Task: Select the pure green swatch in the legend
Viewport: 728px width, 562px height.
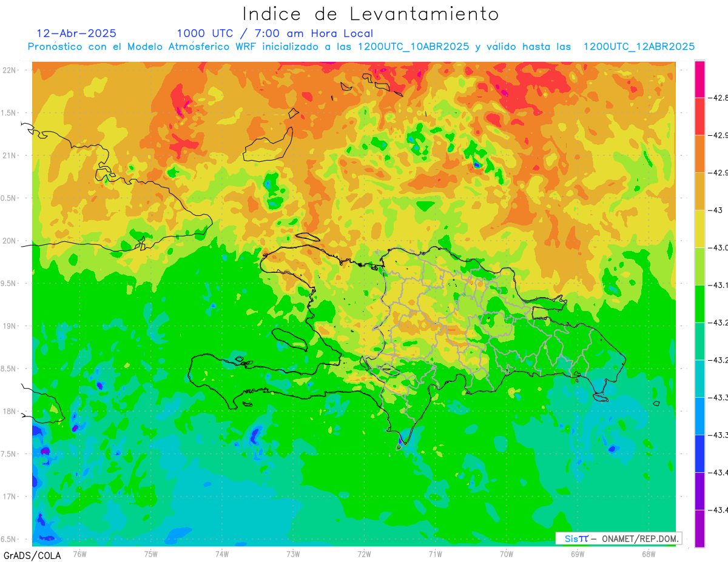Action: 699,304
